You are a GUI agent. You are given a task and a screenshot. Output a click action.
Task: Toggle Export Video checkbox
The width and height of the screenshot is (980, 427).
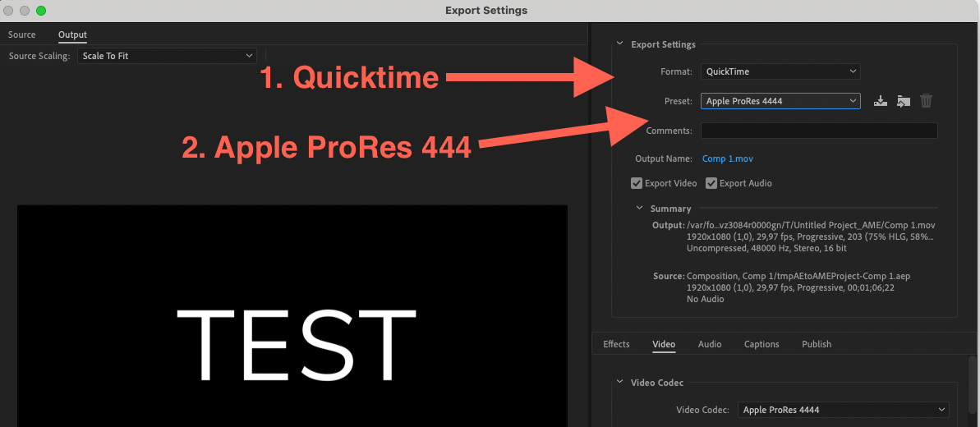[637, 183]
